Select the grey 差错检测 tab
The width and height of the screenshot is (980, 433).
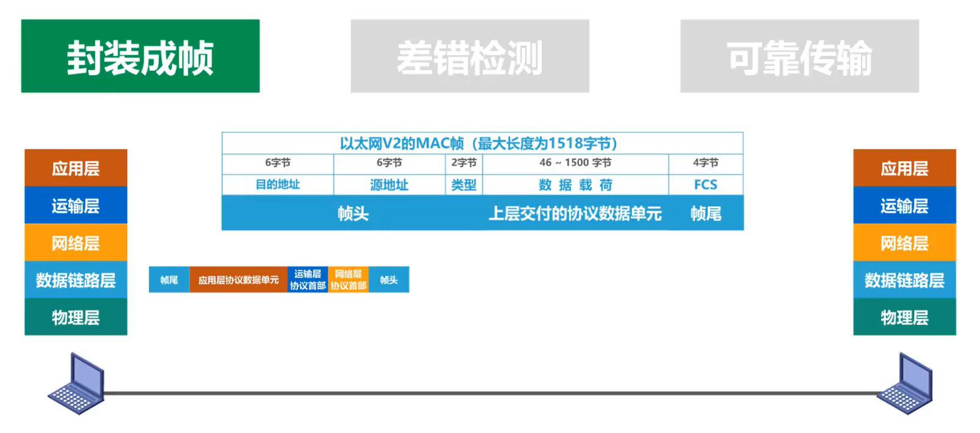tap(470, 56)
